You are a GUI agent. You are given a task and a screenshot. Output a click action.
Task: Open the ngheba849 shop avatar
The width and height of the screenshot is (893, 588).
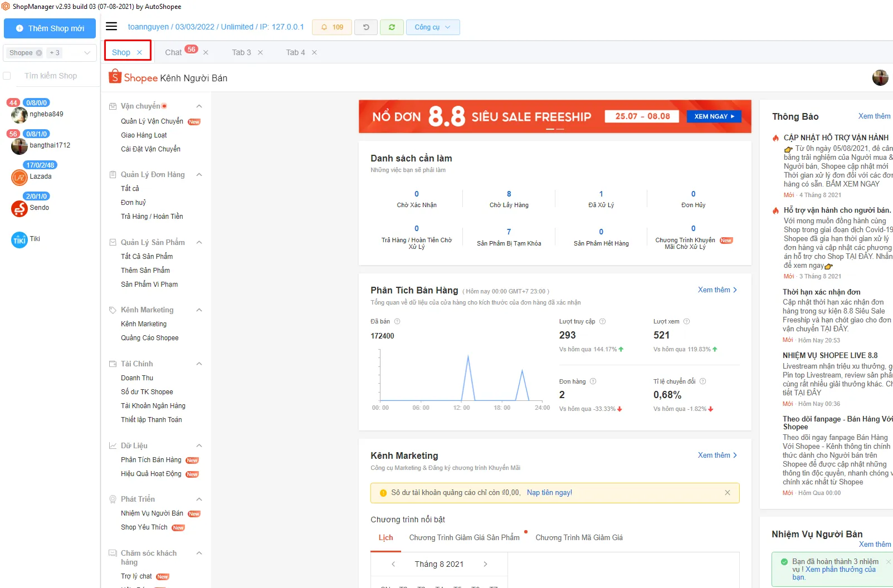[x=19, y=115]
